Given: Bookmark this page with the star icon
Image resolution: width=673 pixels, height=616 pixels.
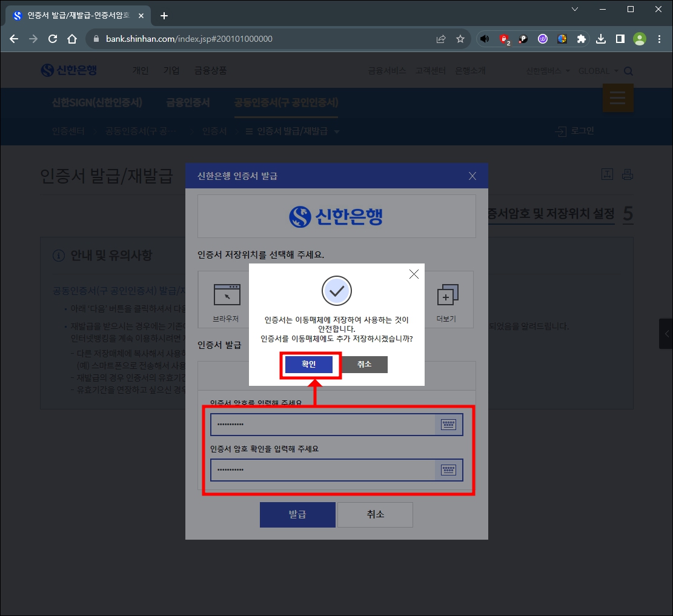Looking at the screenshot, I should 460,39.
